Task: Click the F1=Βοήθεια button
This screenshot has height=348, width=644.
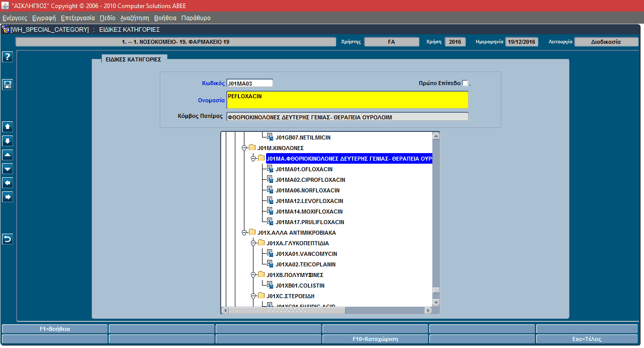Action: pos(54,329)
